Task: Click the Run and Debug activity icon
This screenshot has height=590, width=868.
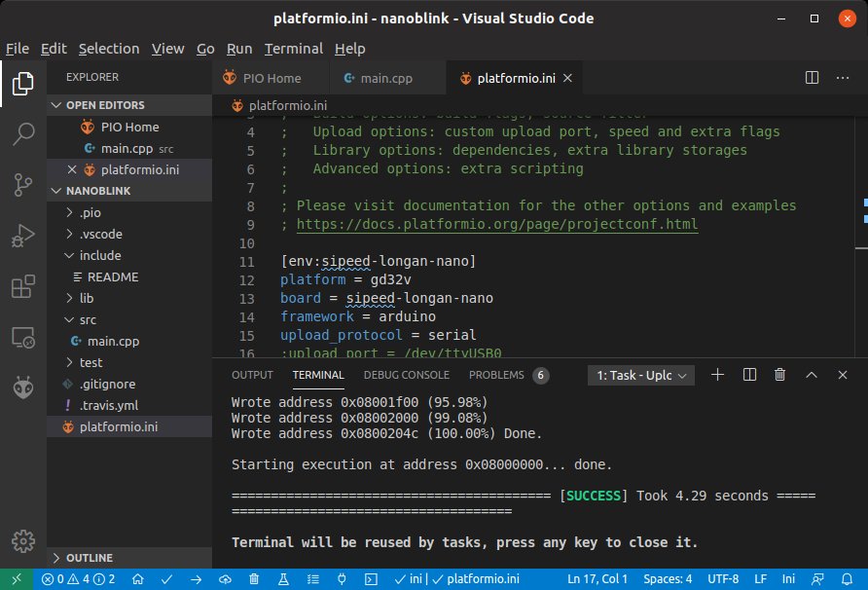Action: tap(22, 237)
